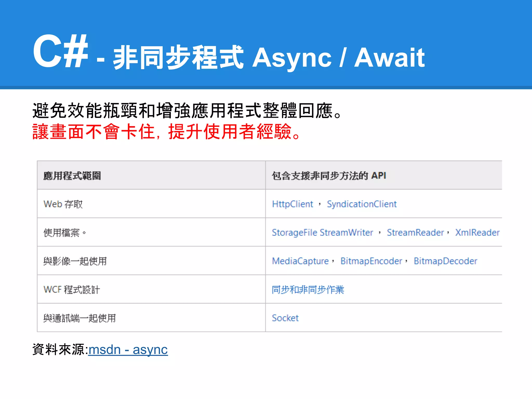Open the msdn - async source link
This screenshot has width=532, height=399.
point(128,350)
